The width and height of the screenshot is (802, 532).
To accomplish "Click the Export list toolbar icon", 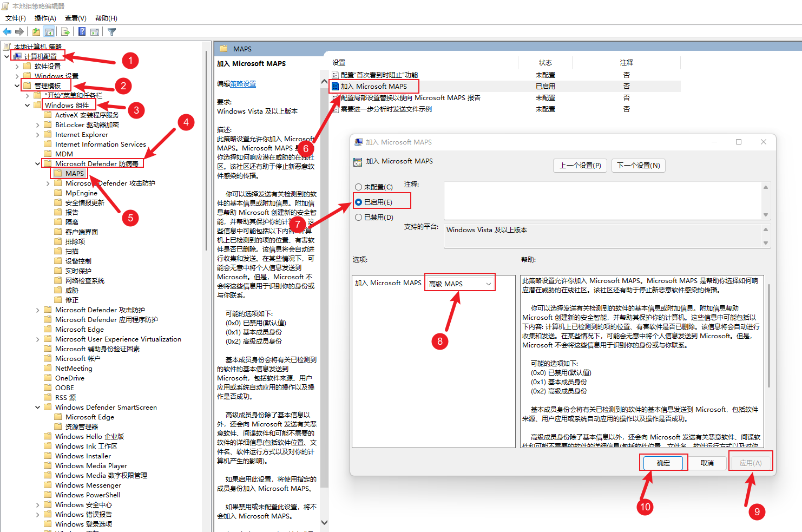I will 65,32.
